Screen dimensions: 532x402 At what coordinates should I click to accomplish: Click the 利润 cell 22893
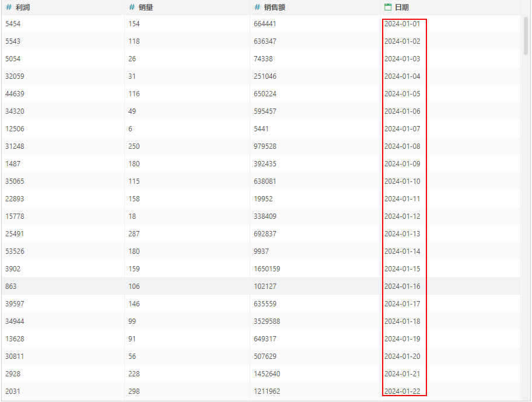click(x=15, y=199)
